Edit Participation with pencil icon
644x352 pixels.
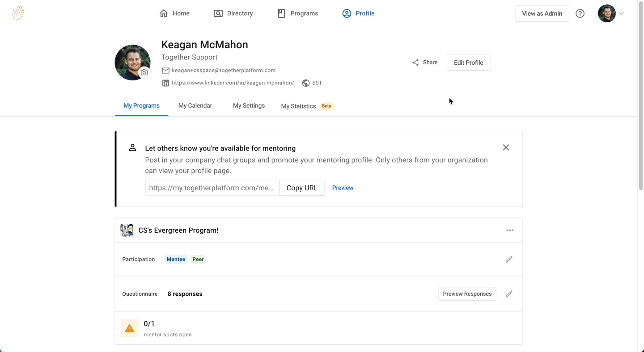click(509, 260)
